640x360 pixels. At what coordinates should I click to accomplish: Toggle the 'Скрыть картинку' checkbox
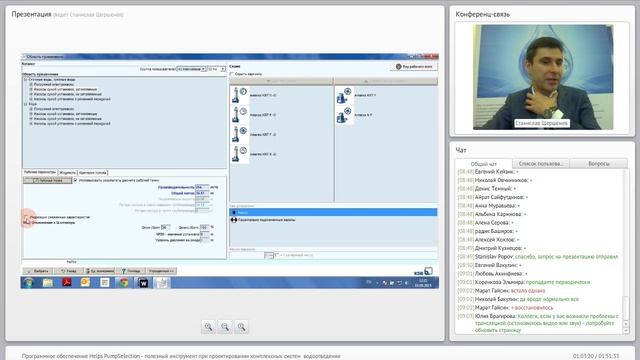click(x=232, y=74)
